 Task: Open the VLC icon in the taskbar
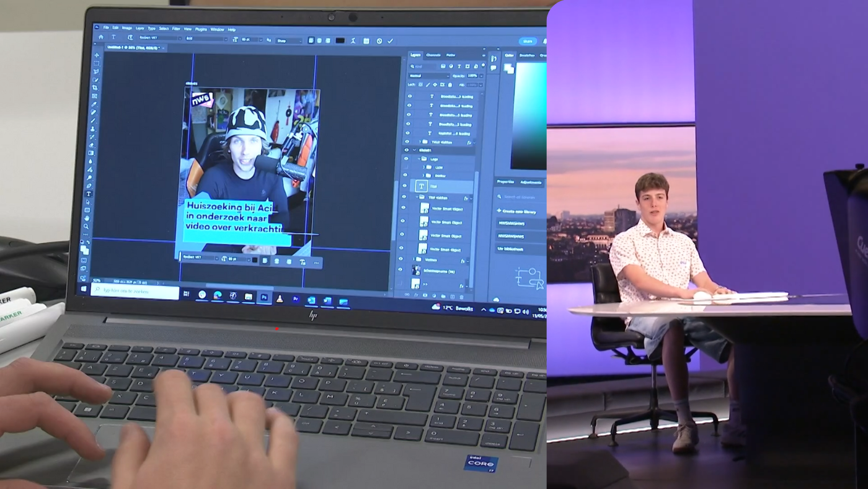pos(280,298)
